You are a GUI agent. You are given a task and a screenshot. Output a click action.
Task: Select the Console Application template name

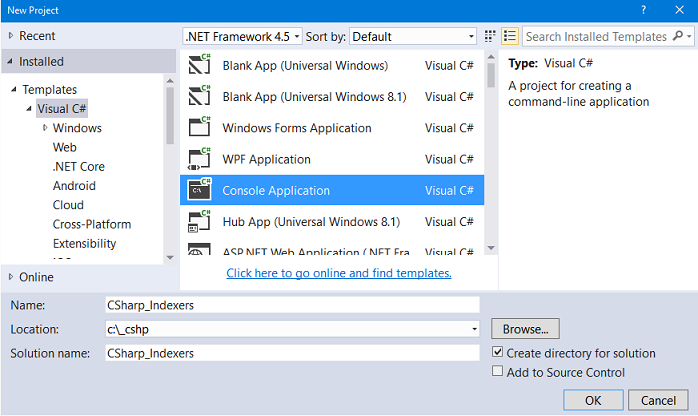tap(276, 190)
